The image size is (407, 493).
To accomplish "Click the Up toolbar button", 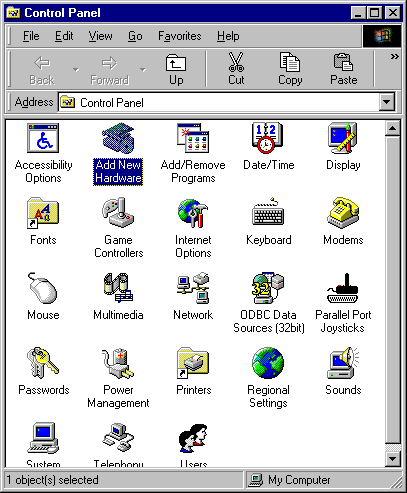I will click(x=176, y=69).
